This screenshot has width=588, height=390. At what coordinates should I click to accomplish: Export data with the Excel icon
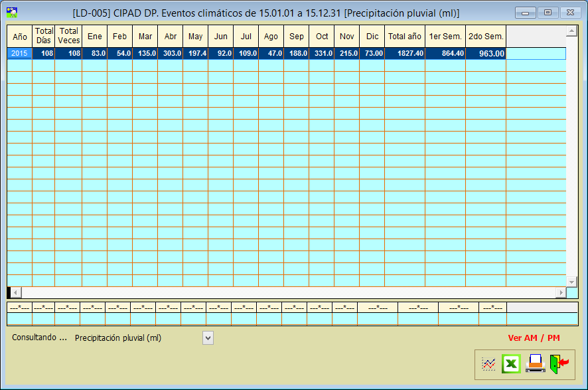(511, 364)
